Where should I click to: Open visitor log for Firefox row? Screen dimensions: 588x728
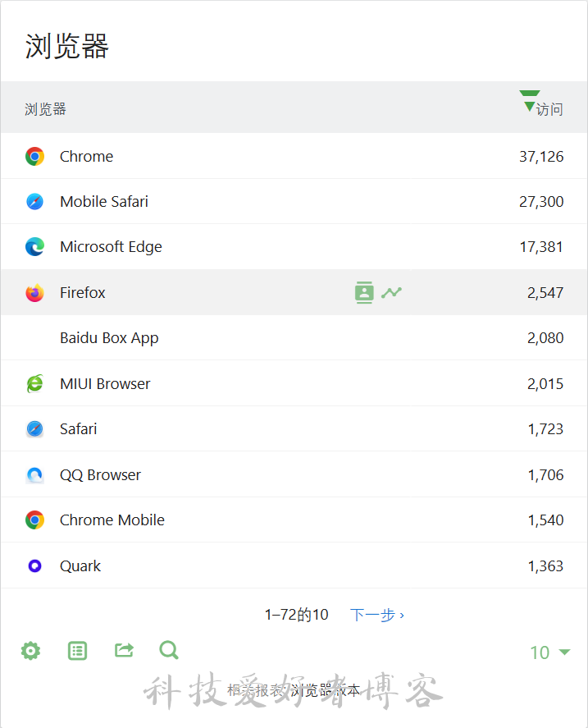click(x=364, y=292)
